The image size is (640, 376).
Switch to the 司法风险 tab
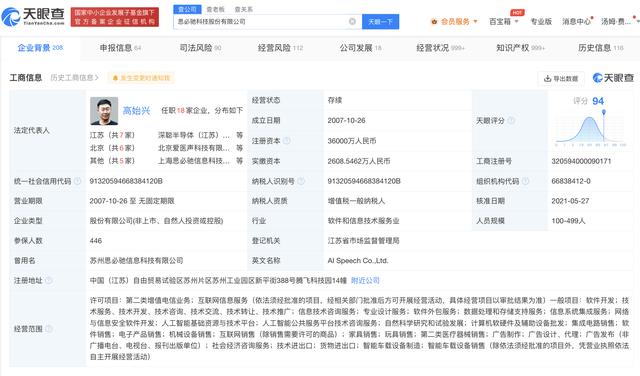click(200, 48)
